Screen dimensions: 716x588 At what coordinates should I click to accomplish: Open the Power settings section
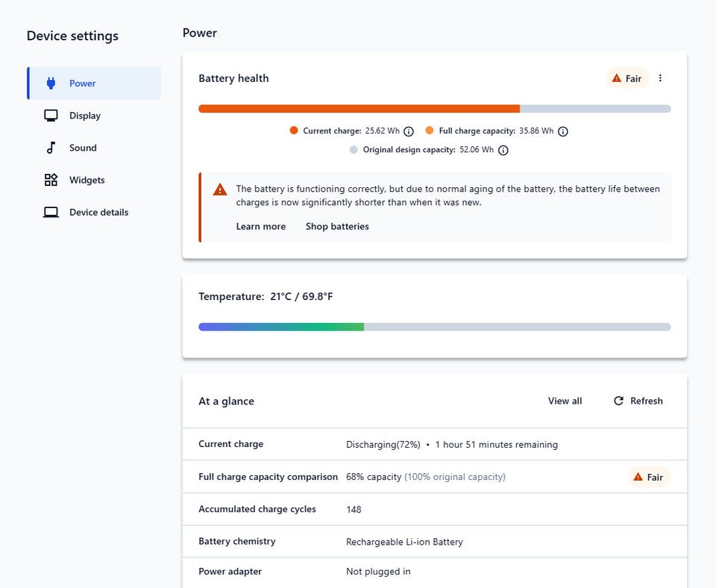pos(94,83)
